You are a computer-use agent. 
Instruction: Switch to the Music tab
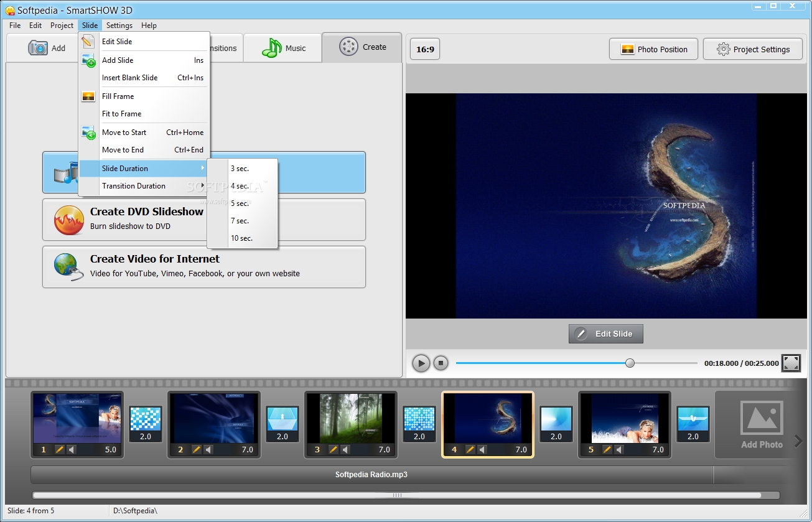[282, 48]
